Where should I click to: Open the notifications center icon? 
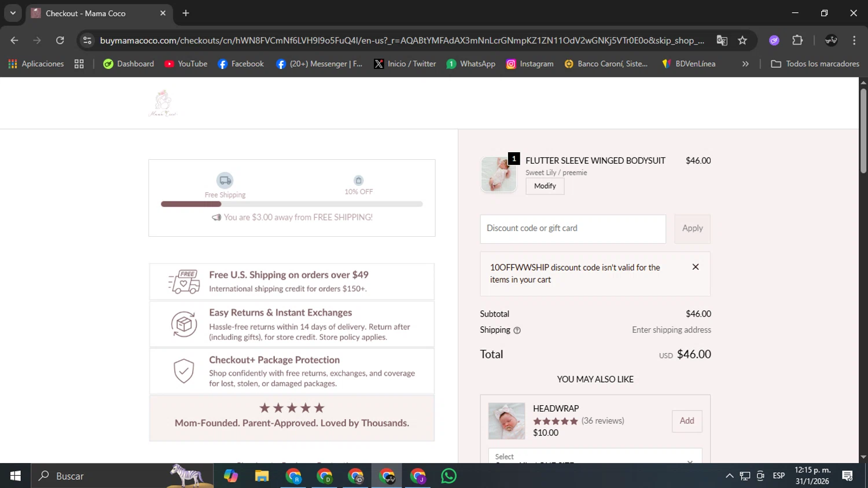(848, 476)
